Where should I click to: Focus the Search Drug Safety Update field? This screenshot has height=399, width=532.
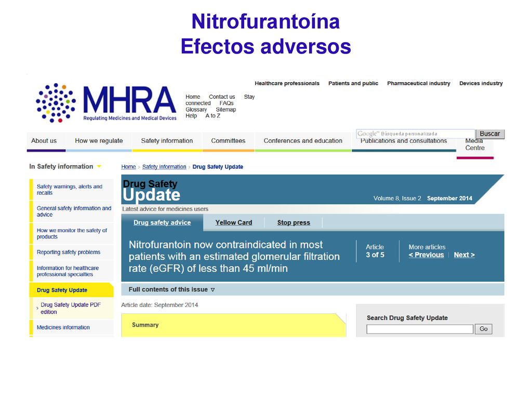[x=420, y=329]
